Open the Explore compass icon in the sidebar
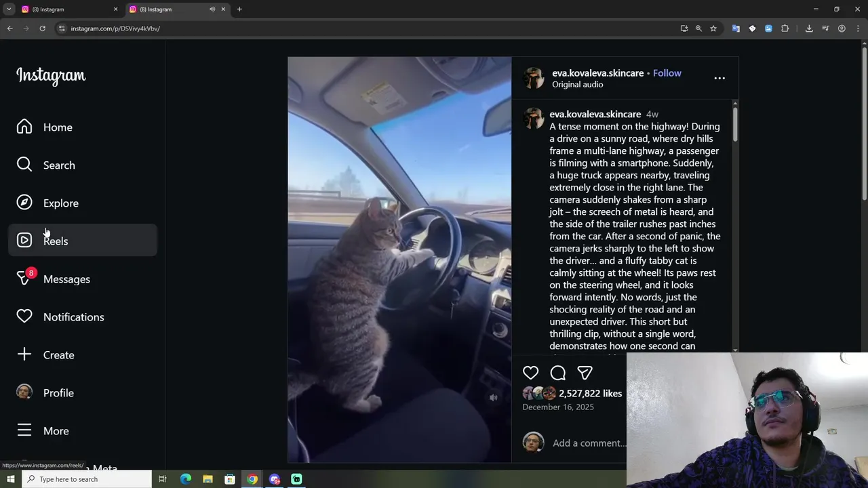 coord(24,203)
